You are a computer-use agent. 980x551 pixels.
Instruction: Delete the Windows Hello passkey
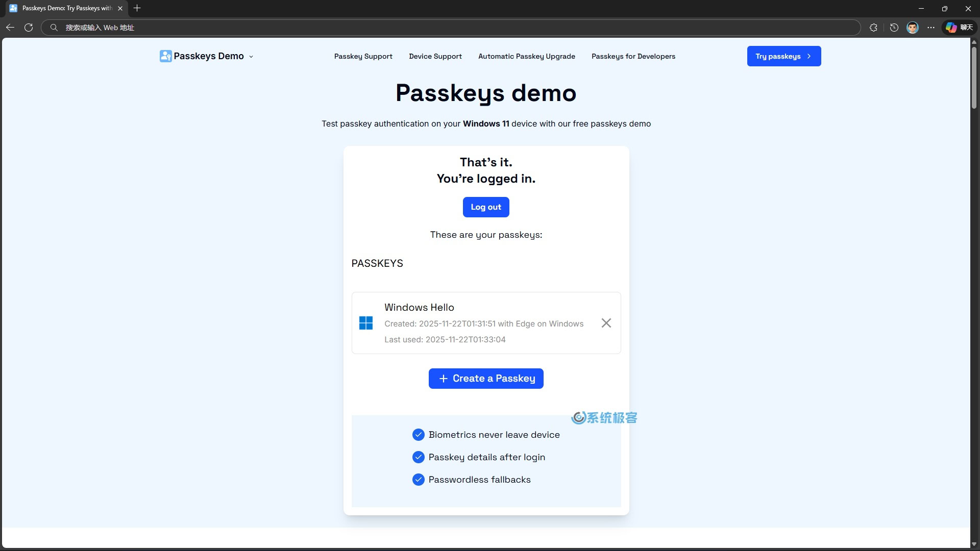coord(606,323)
